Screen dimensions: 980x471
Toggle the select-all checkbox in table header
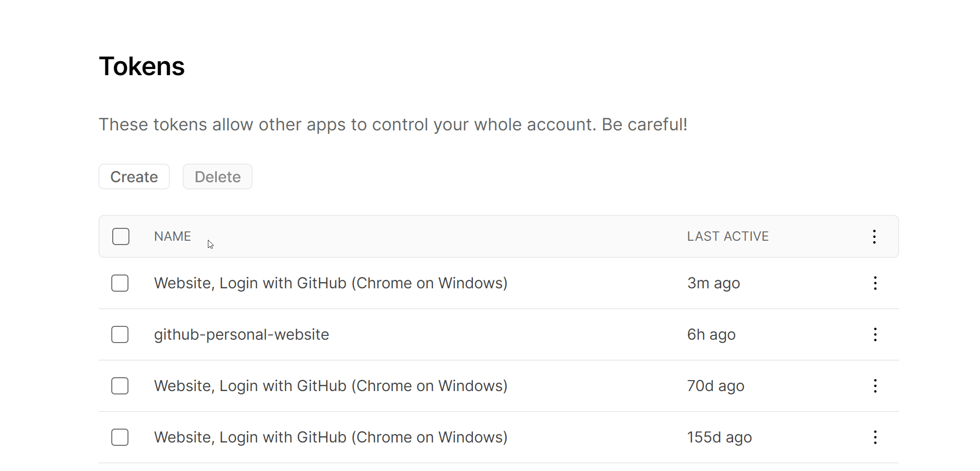click(121, 236)
